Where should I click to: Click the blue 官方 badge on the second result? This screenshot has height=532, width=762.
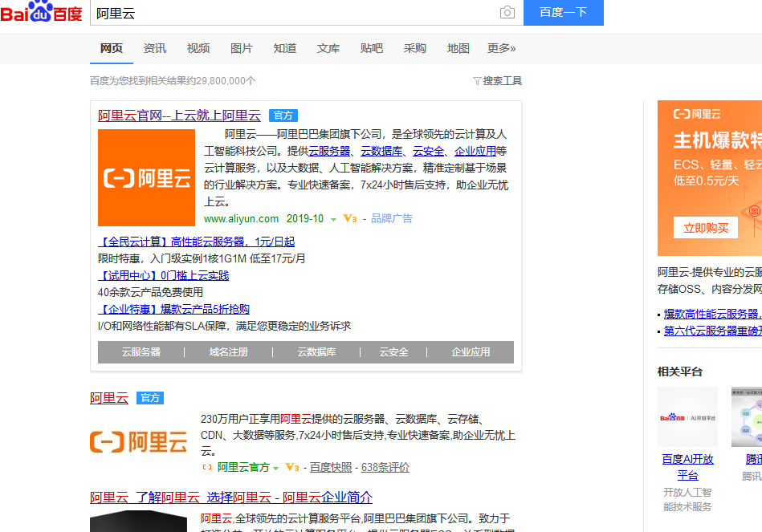(x=152, y=398)
